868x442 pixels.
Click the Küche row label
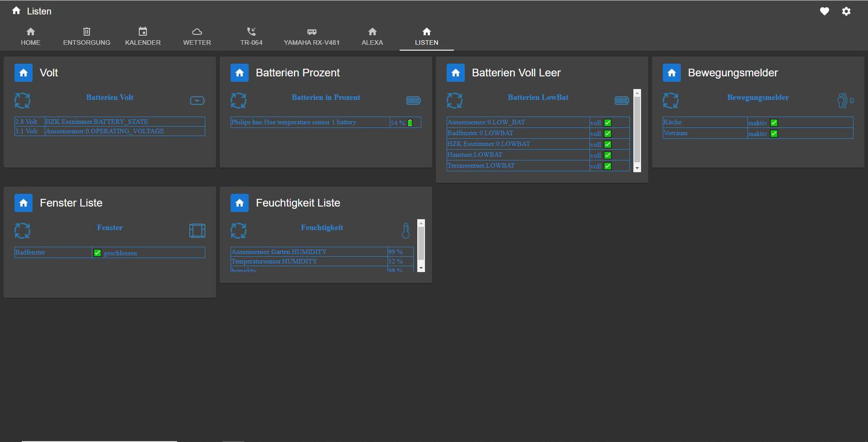(x=672, y=122)
